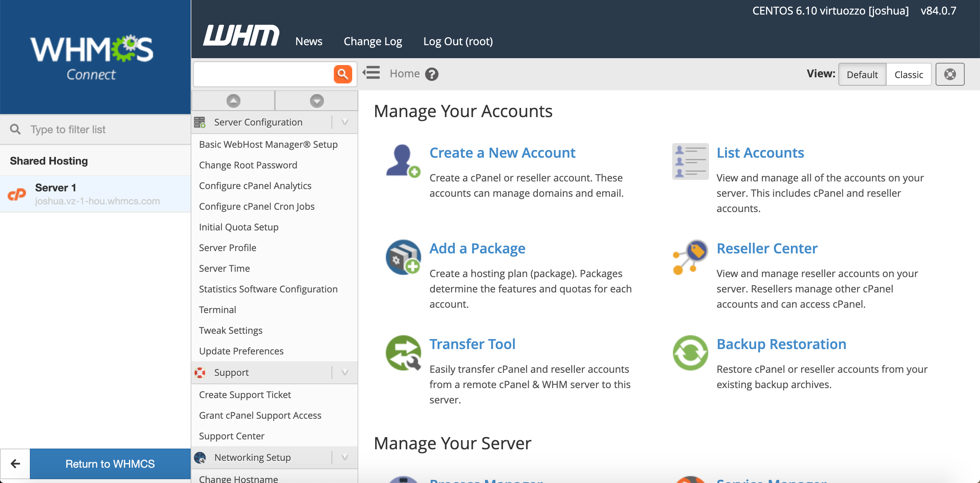980x483 pixels.
Task: Open Server Profile menu entry
Action: pyautogui.click(x=227, y=248)
